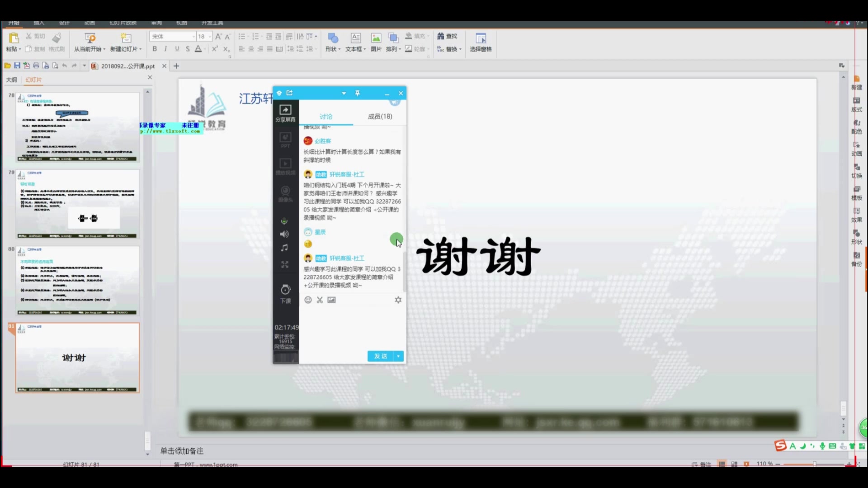Toggle bold formatting button
Screen dimensions: 868x488
click(155, 49)
